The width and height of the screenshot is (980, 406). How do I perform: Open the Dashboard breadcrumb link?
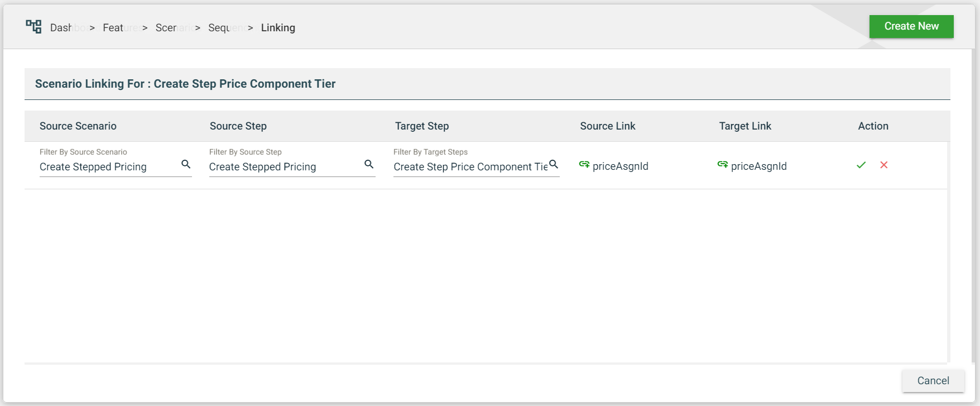click(x=67, y=28)
